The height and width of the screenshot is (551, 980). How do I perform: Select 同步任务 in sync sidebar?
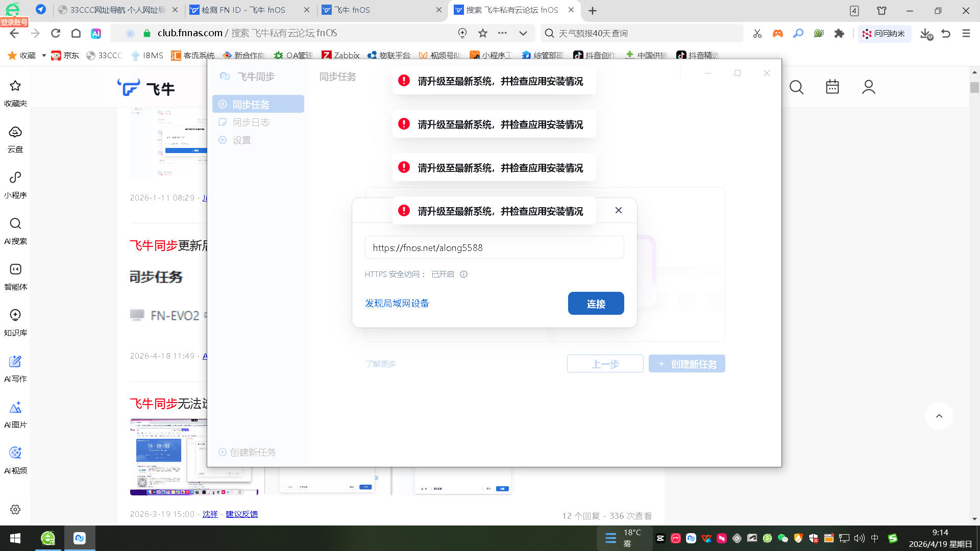[x=258, y=104]
